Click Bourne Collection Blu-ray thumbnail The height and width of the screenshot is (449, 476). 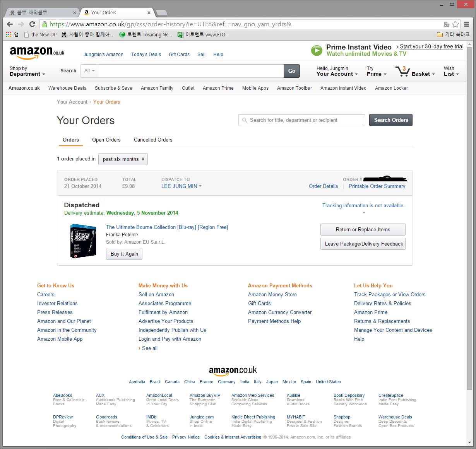coord(83,241)
